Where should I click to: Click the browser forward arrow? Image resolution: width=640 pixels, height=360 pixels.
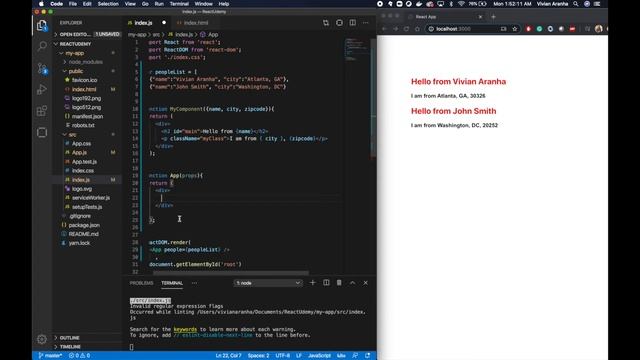click(x=395, y=29)
